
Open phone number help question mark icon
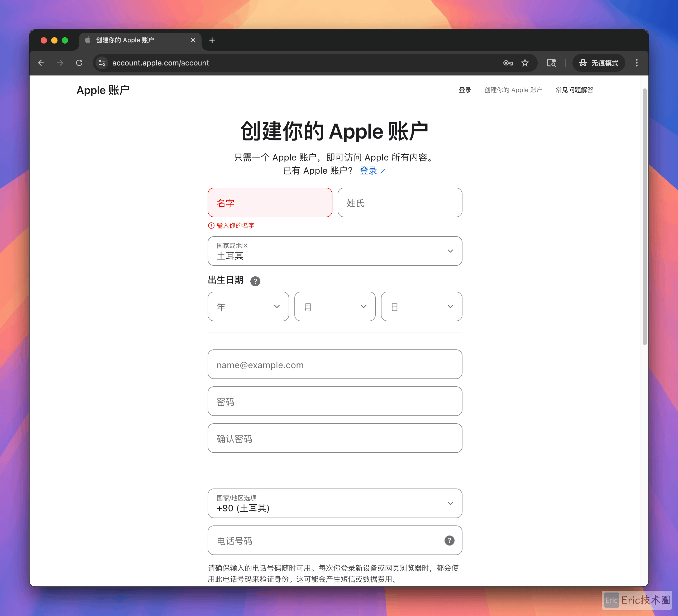coord(449,540)
